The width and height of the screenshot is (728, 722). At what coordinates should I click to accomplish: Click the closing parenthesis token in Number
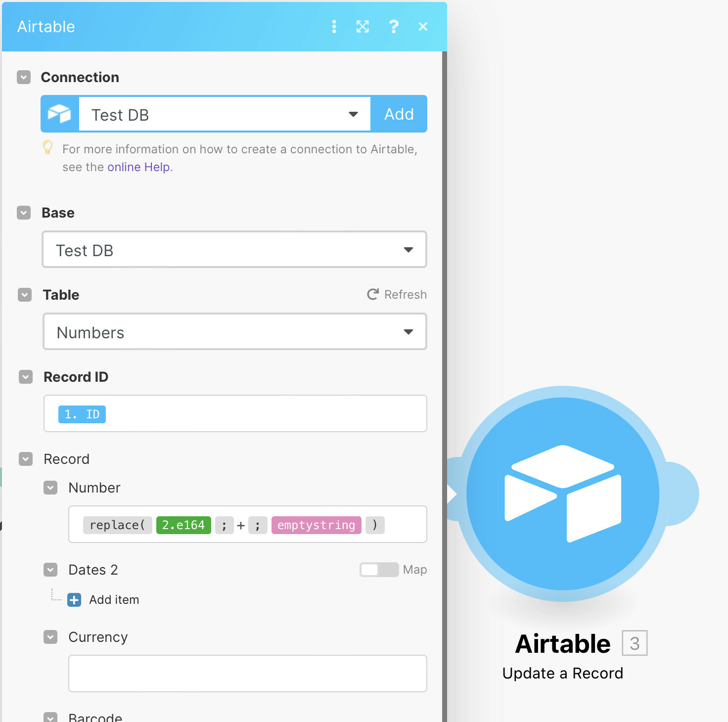[375, 525]
